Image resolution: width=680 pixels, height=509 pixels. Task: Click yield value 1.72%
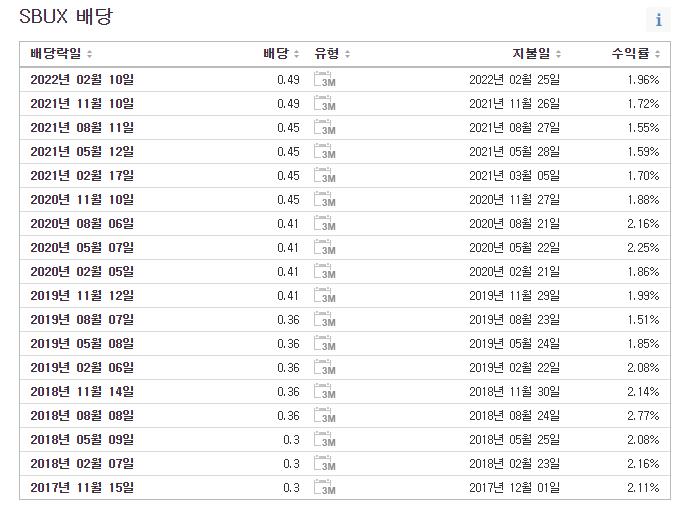click(x=643, y=104)
